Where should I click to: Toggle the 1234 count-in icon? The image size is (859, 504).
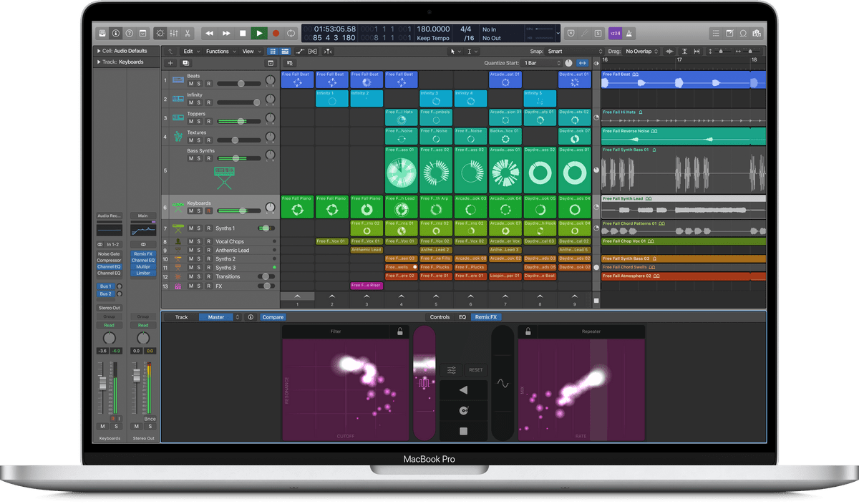[x=614, y=33]
